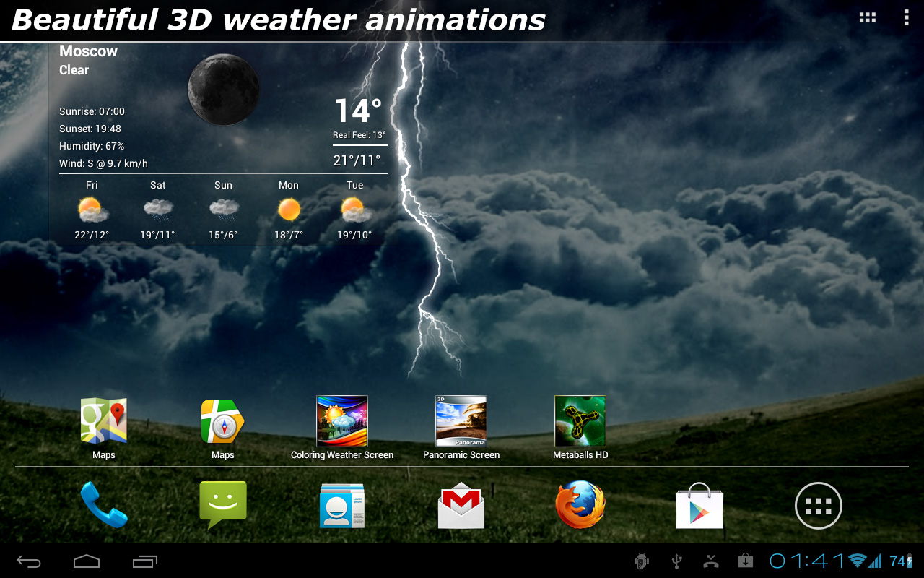
Task: Open the grid menu at top right
Action: click(868, 18)
